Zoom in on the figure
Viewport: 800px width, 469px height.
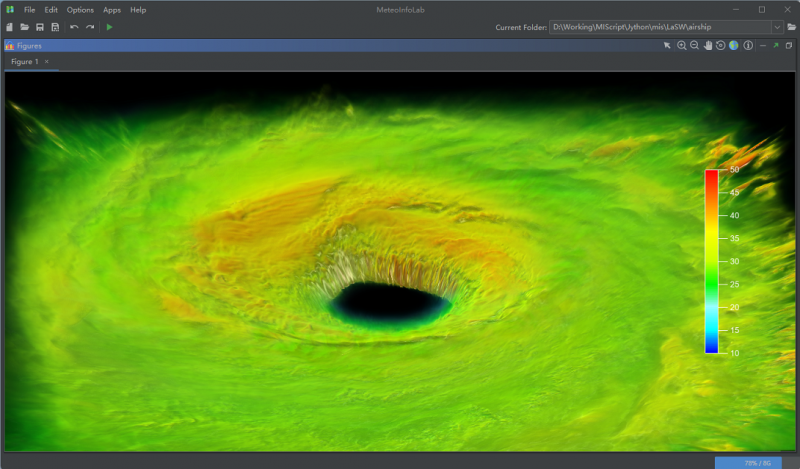click(682, 46)
